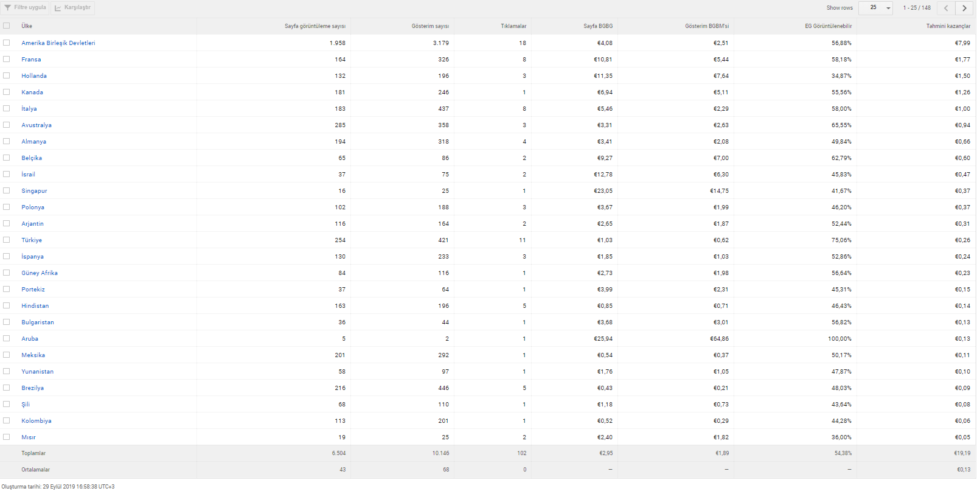The height and width of the screenshot is (491, 980).
Task: Open the Singapur country link
Action: [34, 191]
